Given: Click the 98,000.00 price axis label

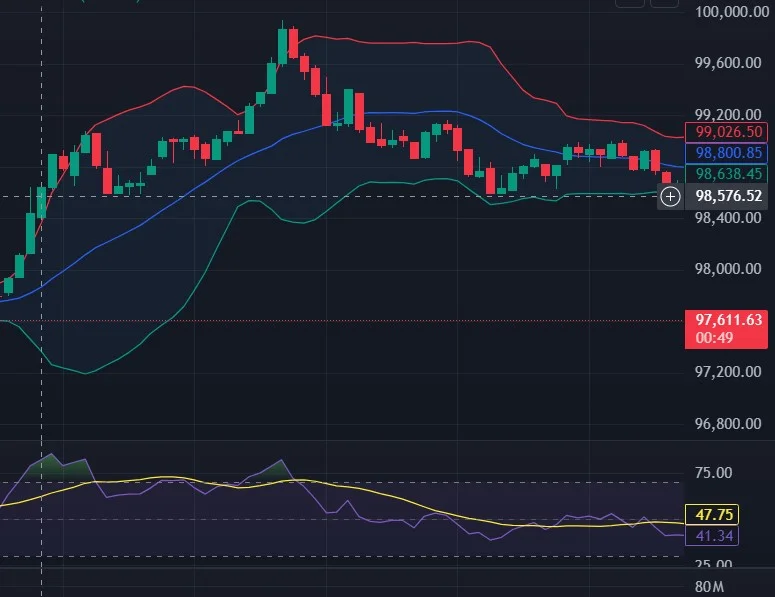Looking at the screenshot, I should point(728,269).
